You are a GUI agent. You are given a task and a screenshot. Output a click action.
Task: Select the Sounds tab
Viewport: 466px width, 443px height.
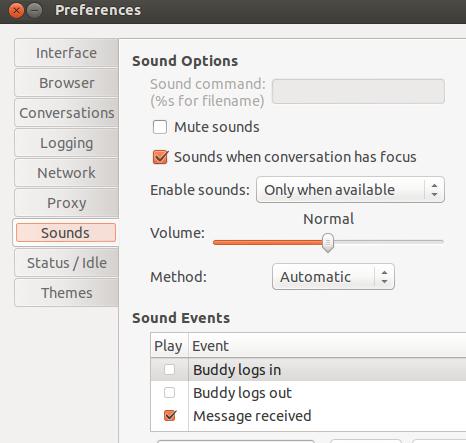(x=66, y=233)
